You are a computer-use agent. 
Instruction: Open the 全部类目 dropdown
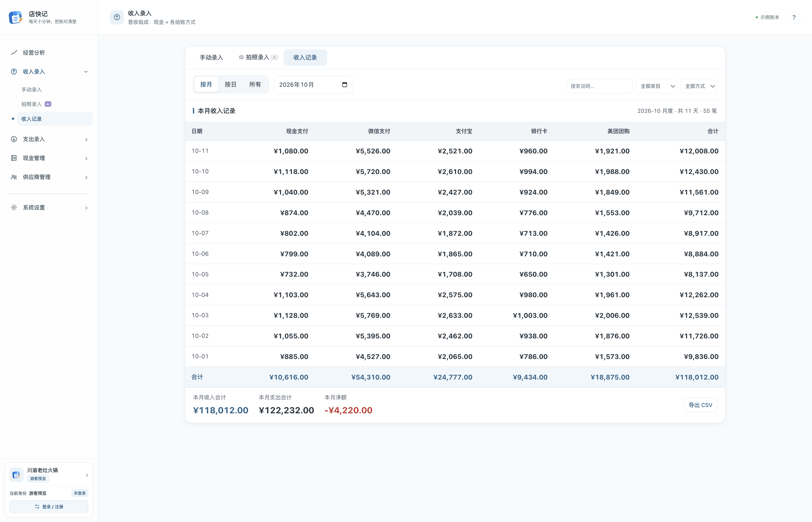[656, 86]
